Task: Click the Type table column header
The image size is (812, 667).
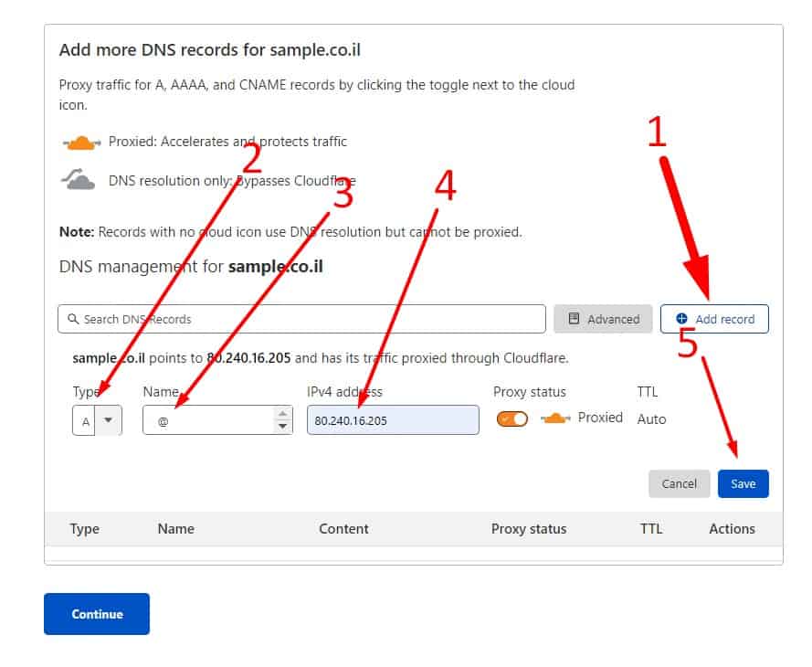Action: click(84, 529)
